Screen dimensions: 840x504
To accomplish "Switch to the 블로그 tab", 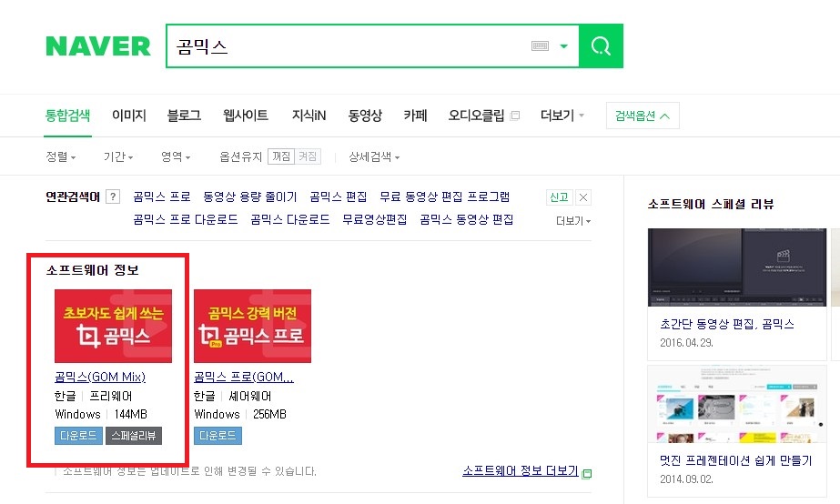I will coord(184,116).
